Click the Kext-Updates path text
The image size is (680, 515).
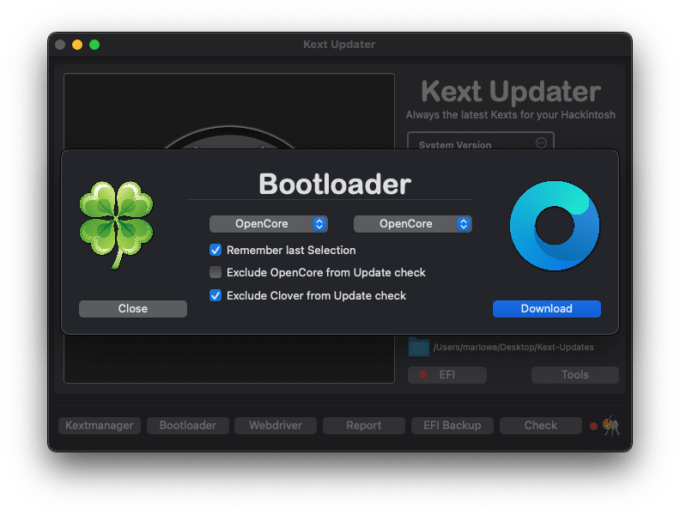pos(513,347)
